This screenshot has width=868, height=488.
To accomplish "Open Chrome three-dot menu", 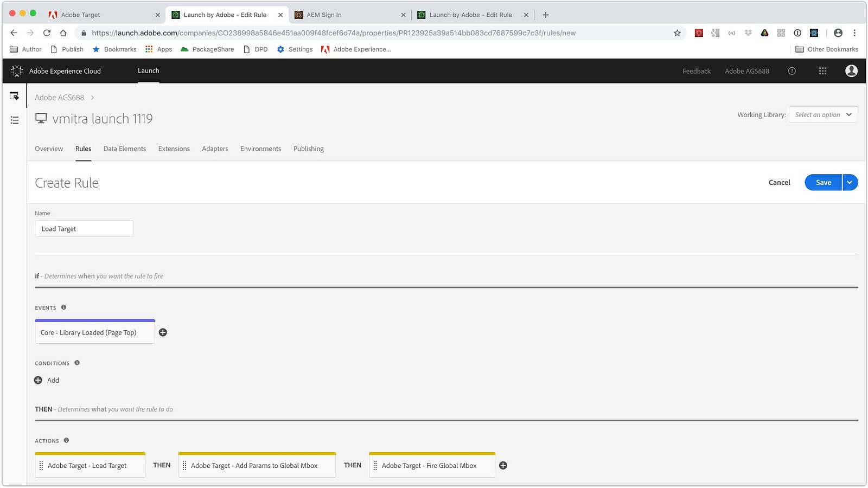I will (854, 33).
